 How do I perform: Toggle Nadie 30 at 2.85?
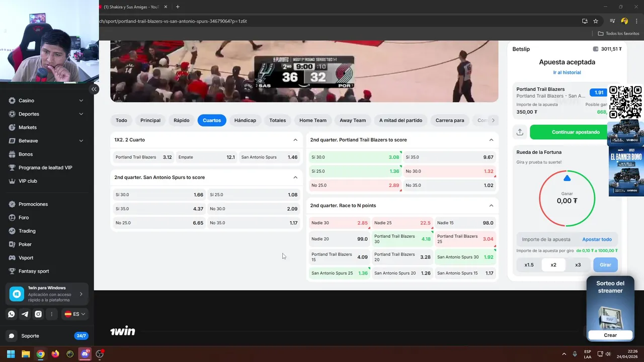[340, 223]
